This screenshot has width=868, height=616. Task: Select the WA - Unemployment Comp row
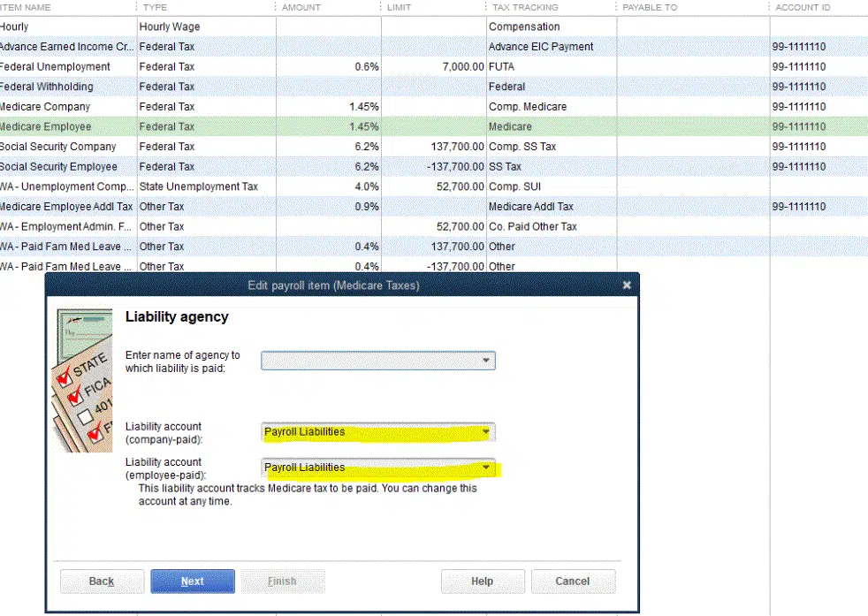click(x=66, y=186)
